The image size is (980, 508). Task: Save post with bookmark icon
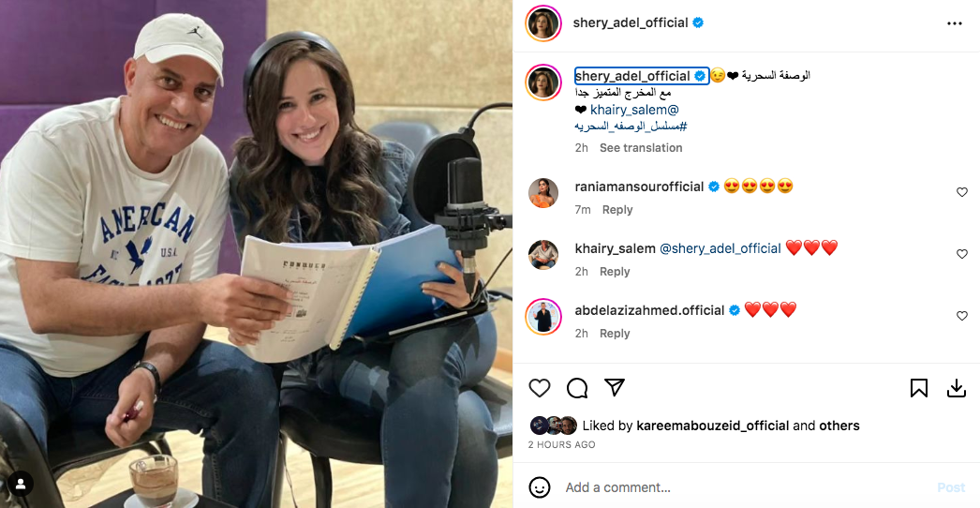pos(919,388)
